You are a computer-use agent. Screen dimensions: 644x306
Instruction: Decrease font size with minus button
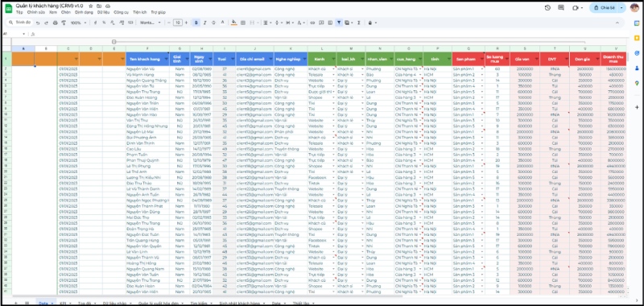pos(169,23)
